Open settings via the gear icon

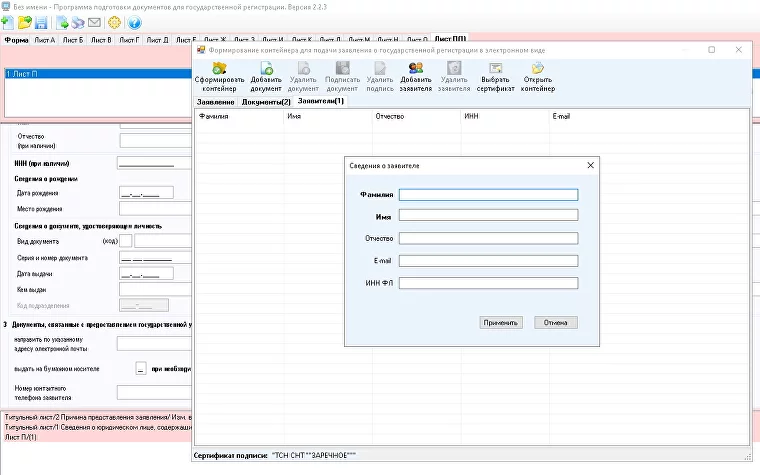pyautogui.click(x=114, y=22)
